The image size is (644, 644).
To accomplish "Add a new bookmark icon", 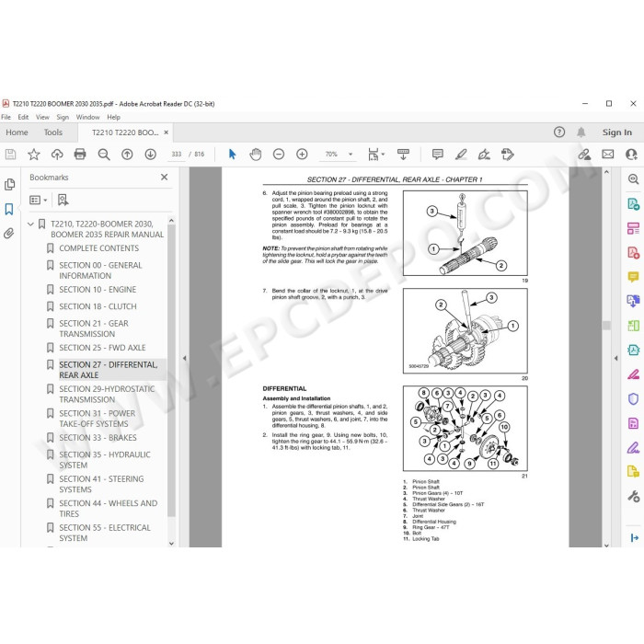I will coord(63,200).
